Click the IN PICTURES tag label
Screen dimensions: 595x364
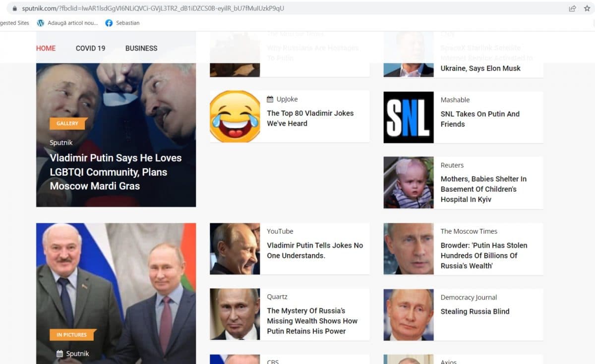coord(72,335)
